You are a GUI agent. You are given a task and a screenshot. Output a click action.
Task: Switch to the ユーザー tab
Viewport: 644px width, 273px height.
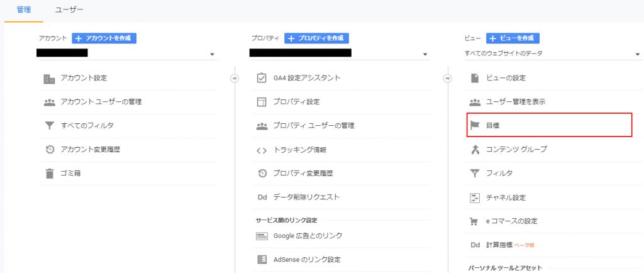(69, 10)
